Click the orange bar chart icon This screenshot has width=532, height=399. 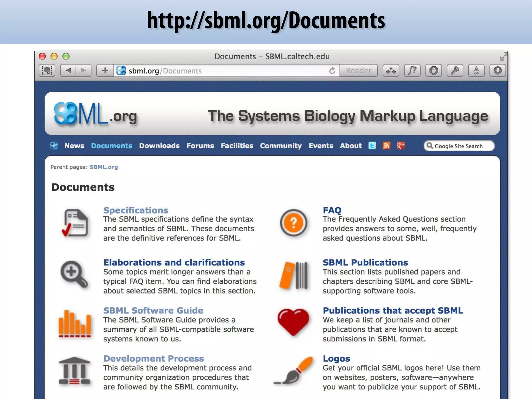point(75,323)
